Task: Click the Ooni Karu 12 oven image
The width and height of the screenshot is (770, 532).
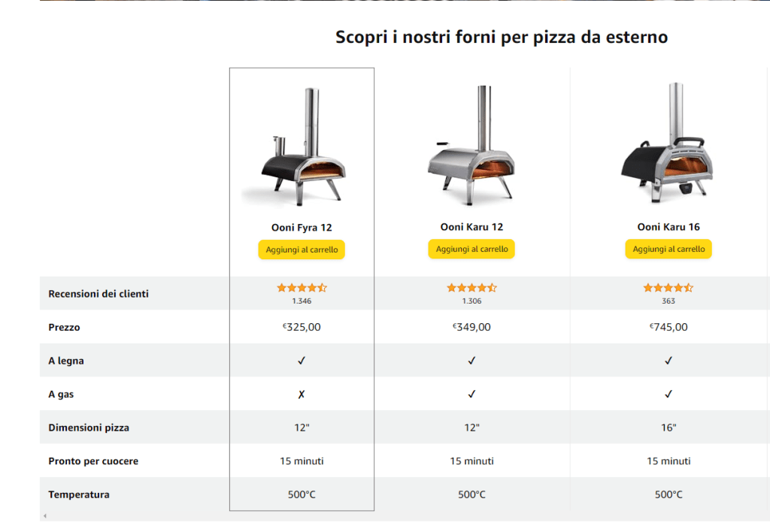Action: click(x=471, y=147)
